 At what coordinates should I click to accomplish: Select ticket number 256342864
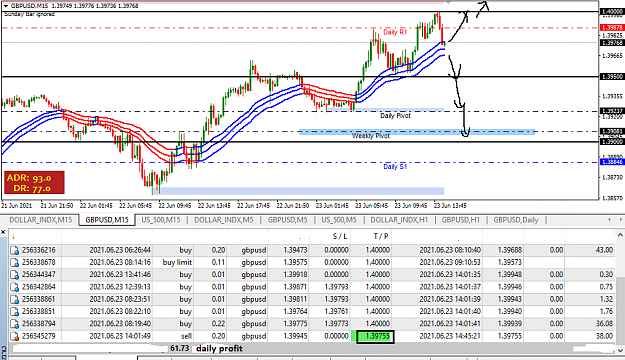(x=39, y=287)
